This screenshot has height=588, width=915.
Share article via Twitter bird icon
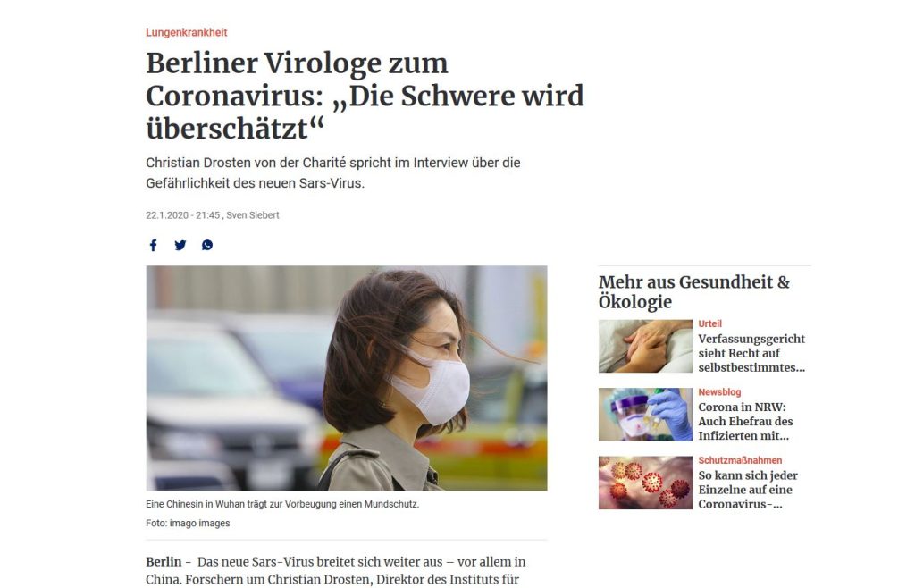click(x=180, y=245)
